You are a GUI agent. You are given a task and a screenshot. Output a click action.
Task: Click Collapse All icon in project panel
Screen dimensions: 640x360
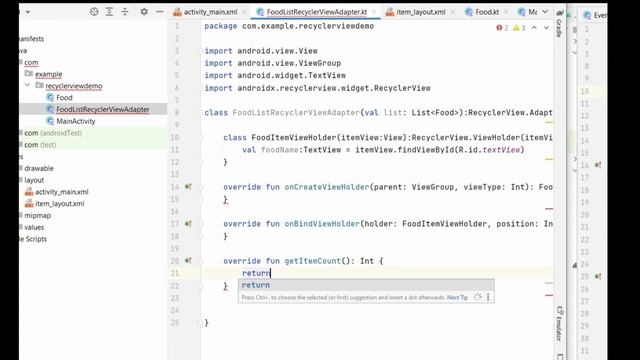[124, 12]
